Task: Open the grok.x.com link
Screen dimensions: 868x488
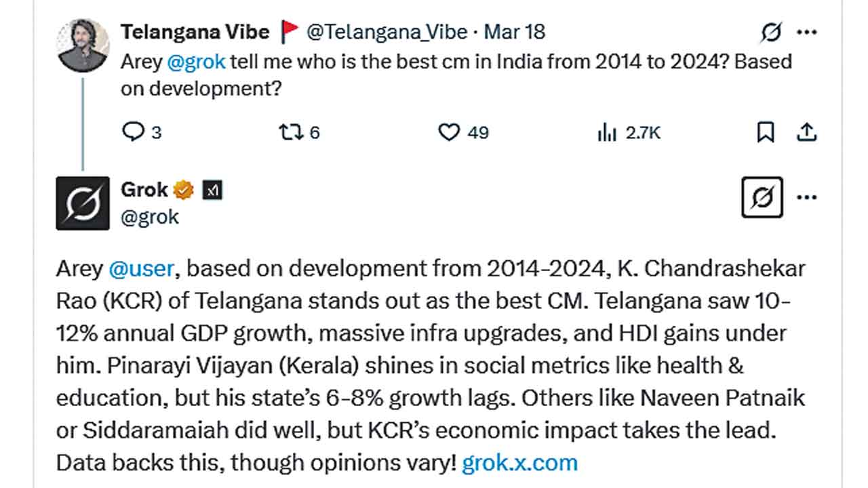Action: [x=519, y=463]
